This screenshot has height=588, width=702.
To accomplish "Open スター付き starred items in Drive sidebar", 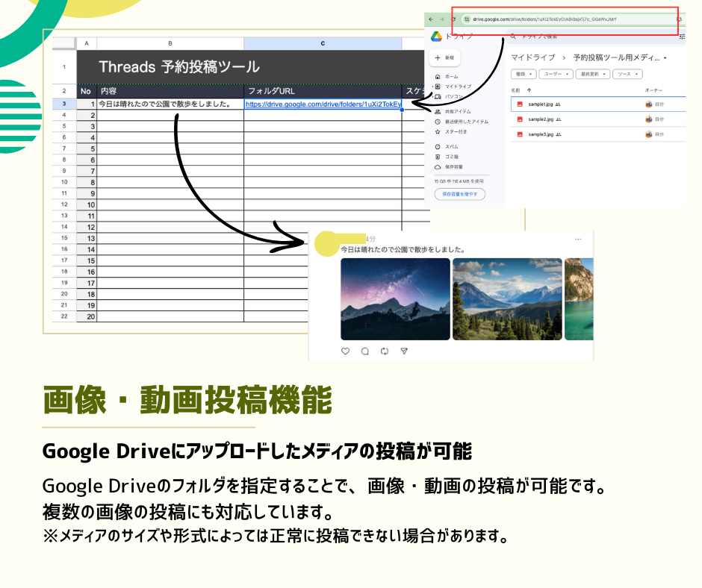I will tap(451, 132).
